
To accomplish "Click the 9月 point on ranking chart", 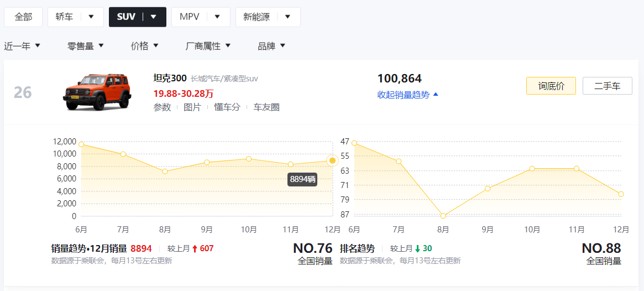I will coord(488,189).
